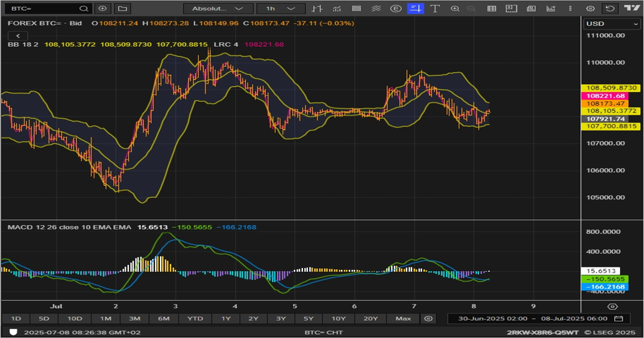Open the USD currency dropdown
644x338 pixels.
[x=612, y=23]
